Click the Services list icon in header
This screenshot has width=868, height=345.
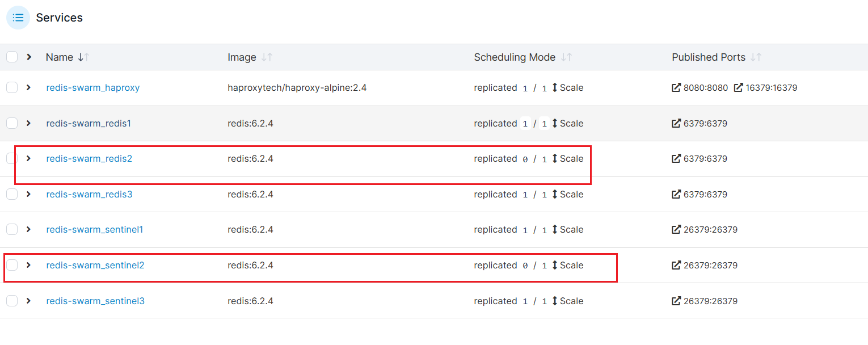point(18,18)
